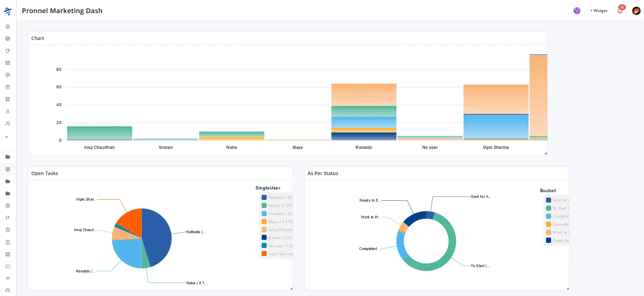Open the clipboard icon directly below the flag

pyautogui.click(x=8, y=230)
